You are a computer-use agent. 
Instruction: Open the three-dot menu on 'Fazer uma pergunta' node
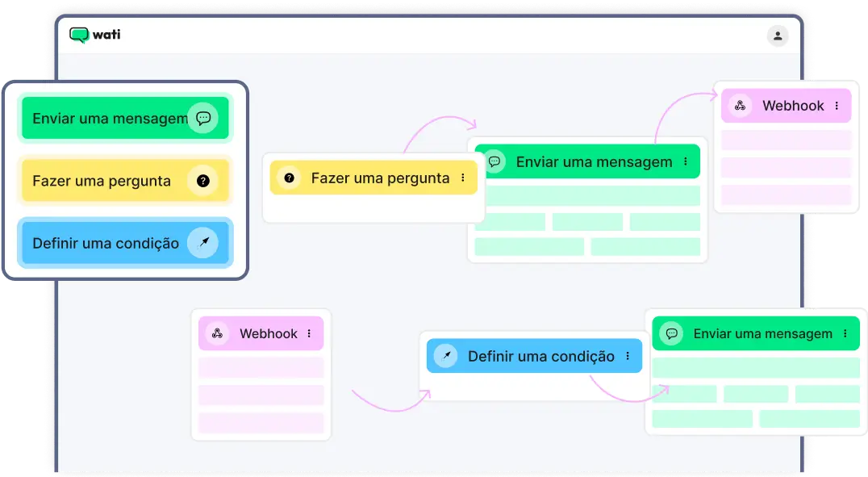coord(462,178)
